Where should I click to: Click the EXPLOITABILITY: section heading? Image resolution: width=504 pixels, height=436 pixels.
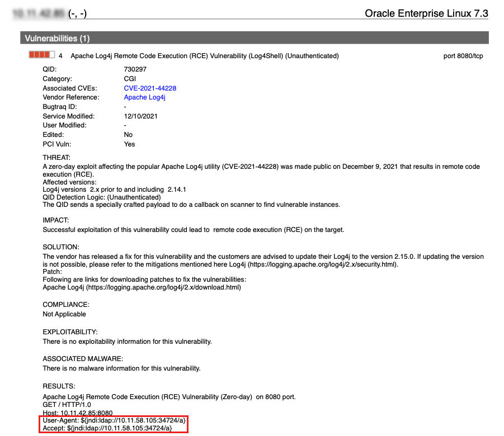click(x=70, y=331)
